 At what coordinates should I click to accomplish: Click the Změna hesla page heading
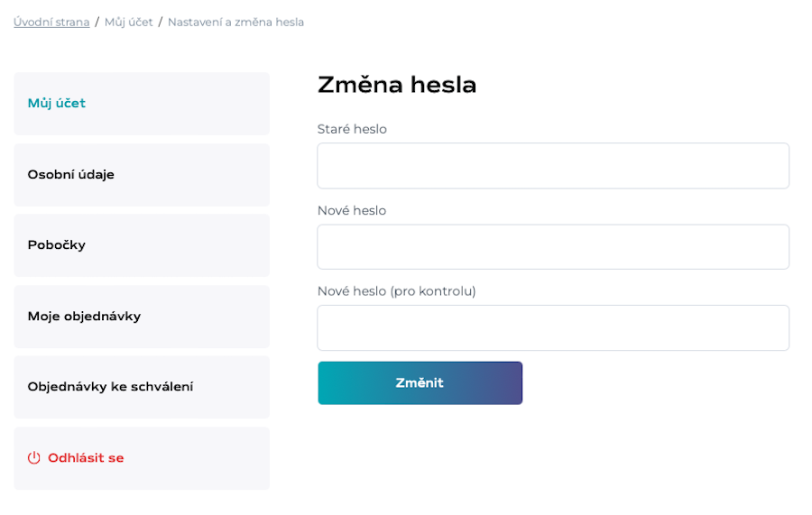[397, 85]
